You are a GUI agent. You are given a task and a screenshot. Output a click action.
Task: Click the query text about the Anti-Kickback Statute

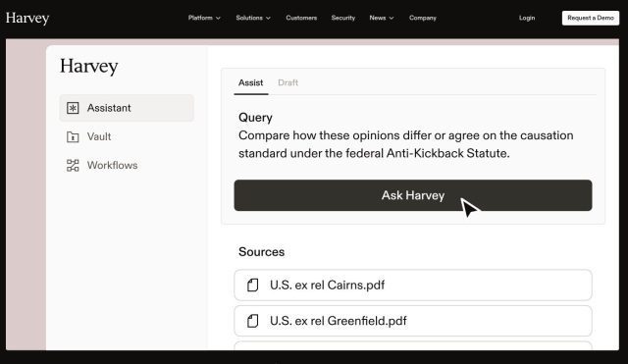405,144
